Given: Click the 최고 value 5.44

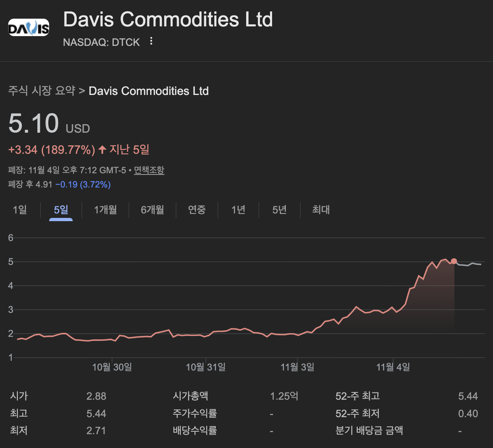Looking at the screenshot, I should click(96, 414).
